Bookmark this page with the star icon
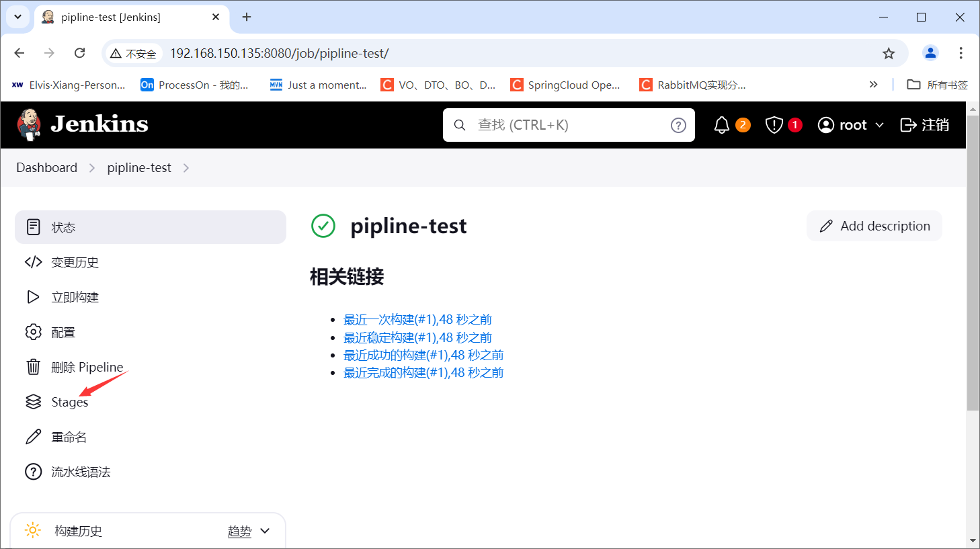Screen dimensions: 980x549 (x=889, y=53)
